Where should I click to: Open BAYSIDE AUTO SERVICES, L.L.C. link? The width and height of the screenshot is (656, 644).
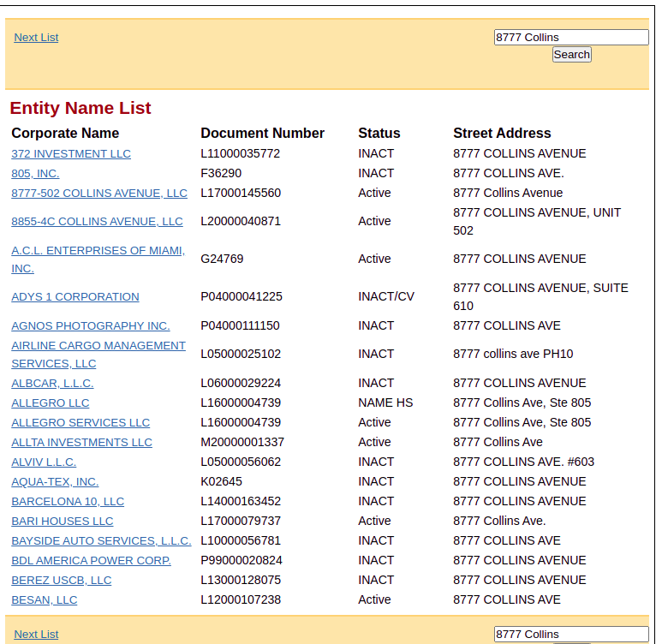click(x=101, y=540)
